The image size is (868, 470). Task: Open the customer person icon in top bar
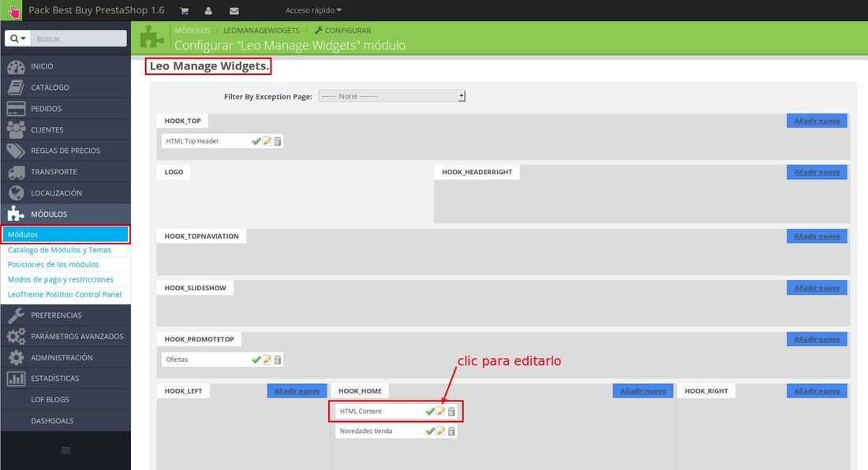pos(208,11)
